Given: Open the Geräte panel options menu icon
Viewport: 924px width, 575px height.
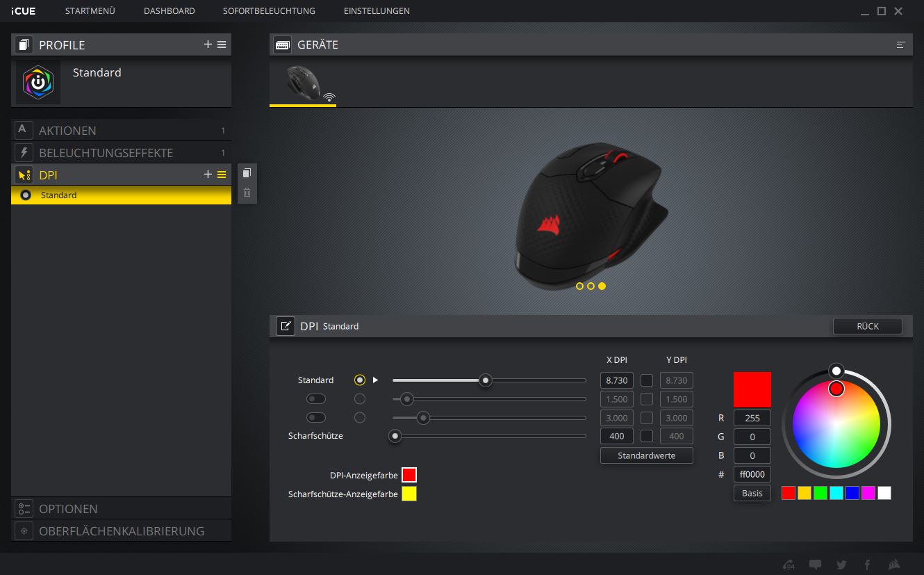Looking at the screenshot, I should coord(901,44).
